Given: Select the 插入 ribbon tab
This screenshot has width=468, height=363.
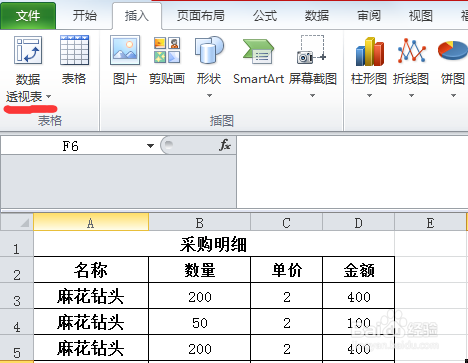Looking at the screenshot, I should (x=137, y=16).
